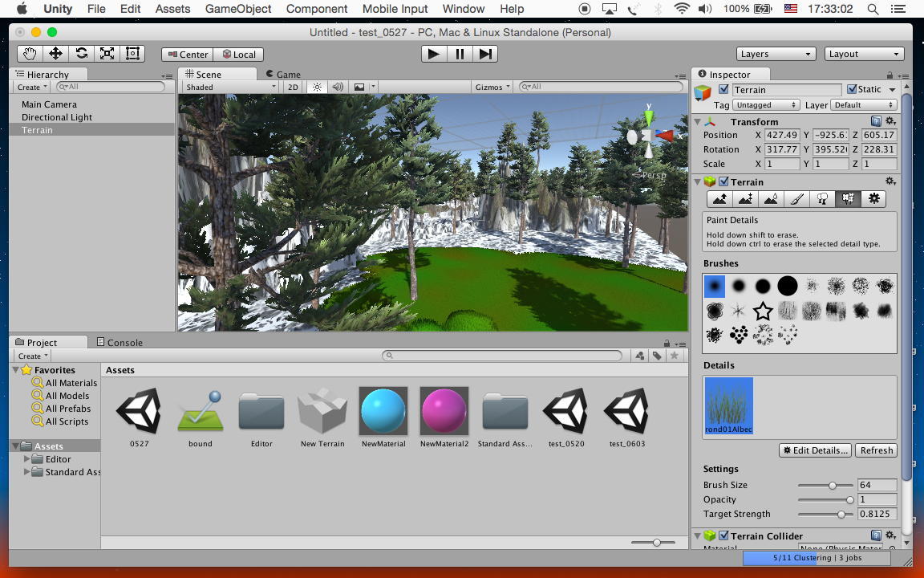
Task: Select the Scale tool
Action: pyautogui.click(x=107, y=54)
